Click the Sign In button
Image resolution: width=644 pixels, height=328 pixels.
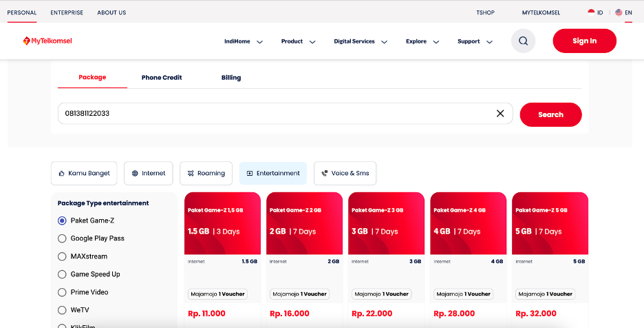pos(584,41)
